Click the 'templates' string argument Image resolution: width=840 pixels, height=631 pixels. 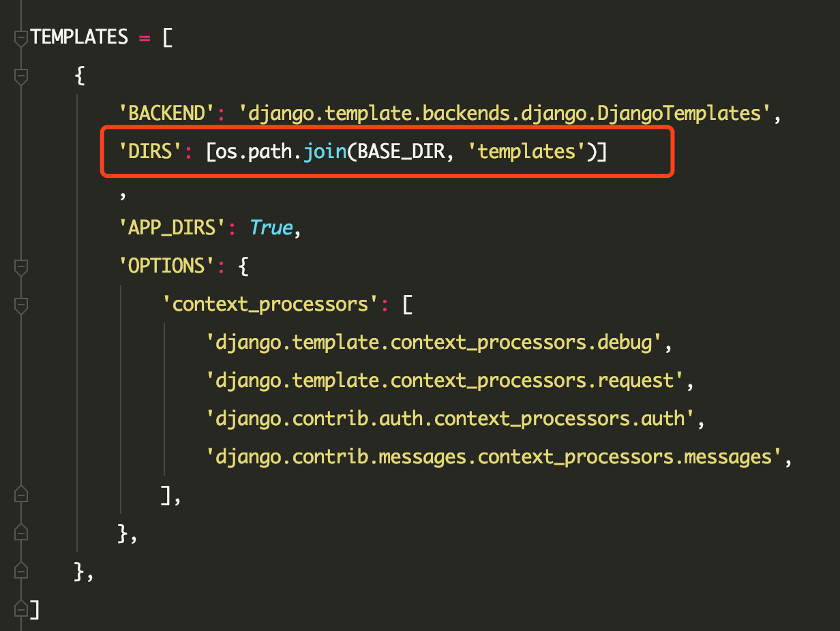click(527, 151)
